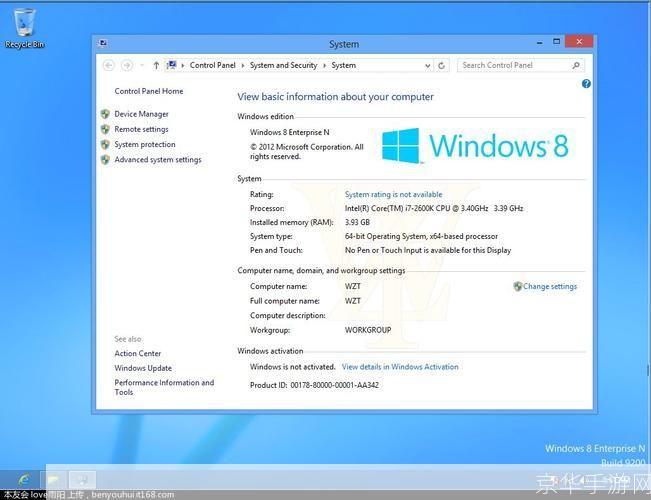Expand arrow after System and Security breadcrumb
The height and width of the screenshot is (500, 651).
coord(324,66)
